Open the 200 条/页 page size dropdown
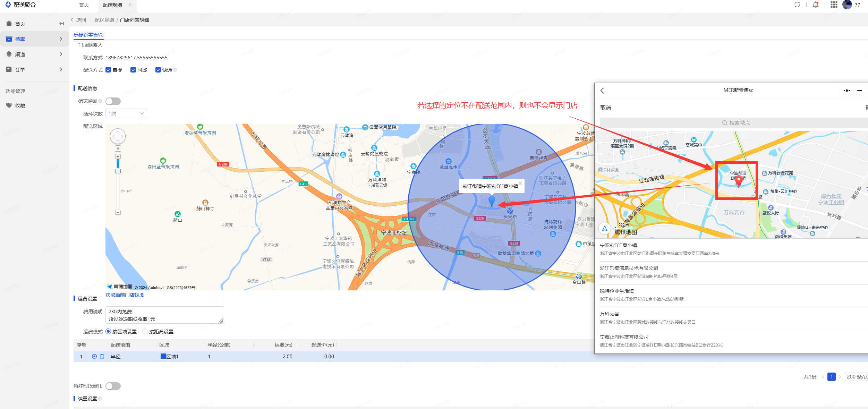This screenshot has height=409, width=868. click(857, 377)
